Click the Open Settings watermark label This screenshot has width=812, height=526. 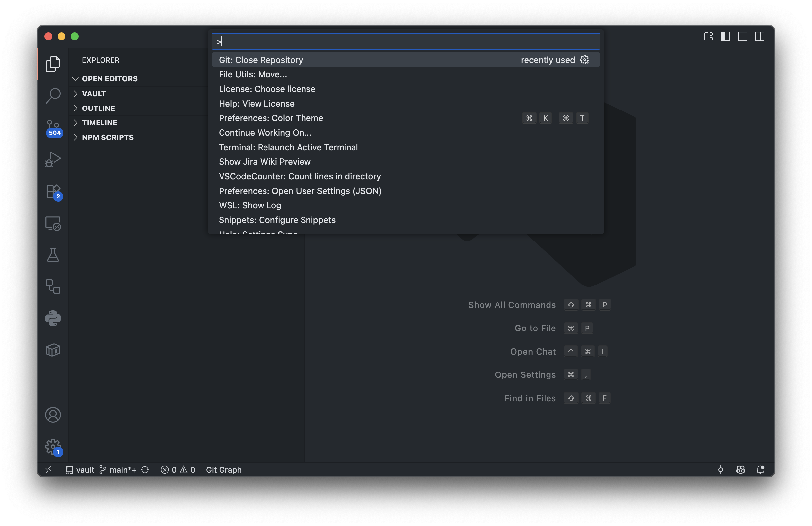(525, 375)
